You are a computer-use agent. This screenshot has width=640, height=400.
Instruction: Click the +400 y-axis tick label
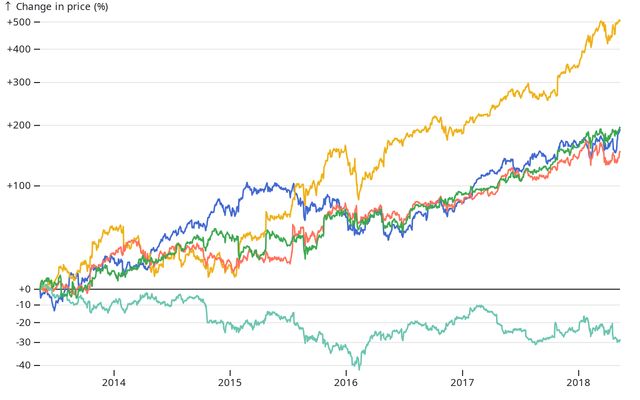click(20, 49)
